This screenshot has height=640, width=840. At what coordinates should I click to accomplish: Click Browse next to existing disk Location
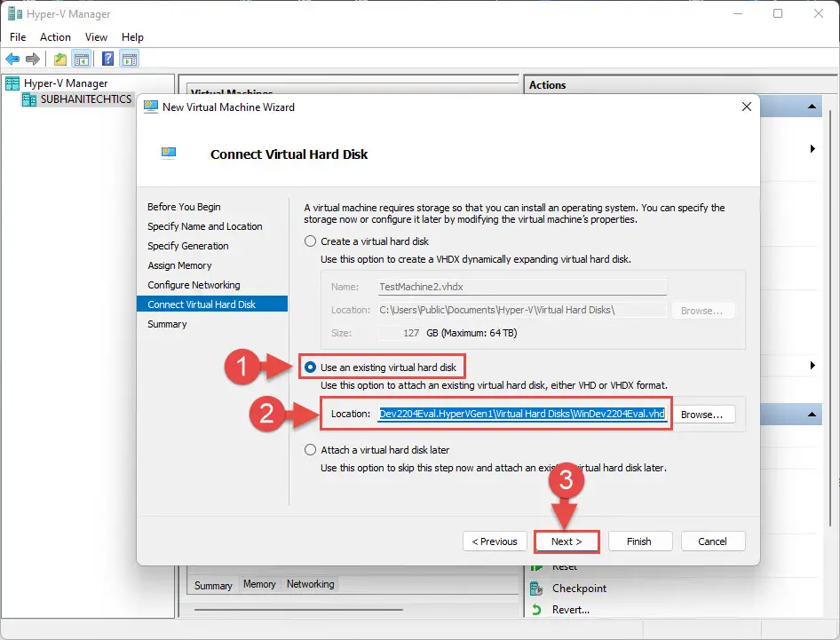click(701, 415)
